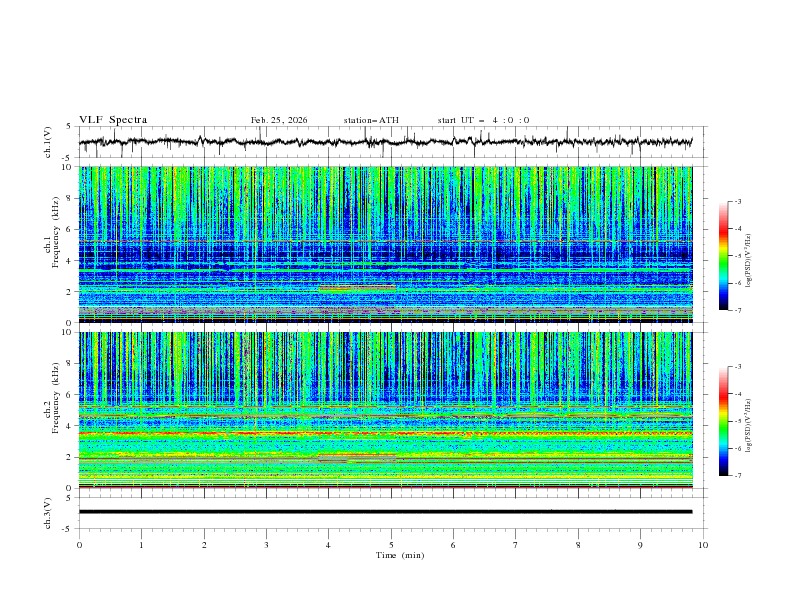Click the ch.3(V) axis label
This screenshot has height=612, width=792.
pyautogui.click(x=49, y=512)
